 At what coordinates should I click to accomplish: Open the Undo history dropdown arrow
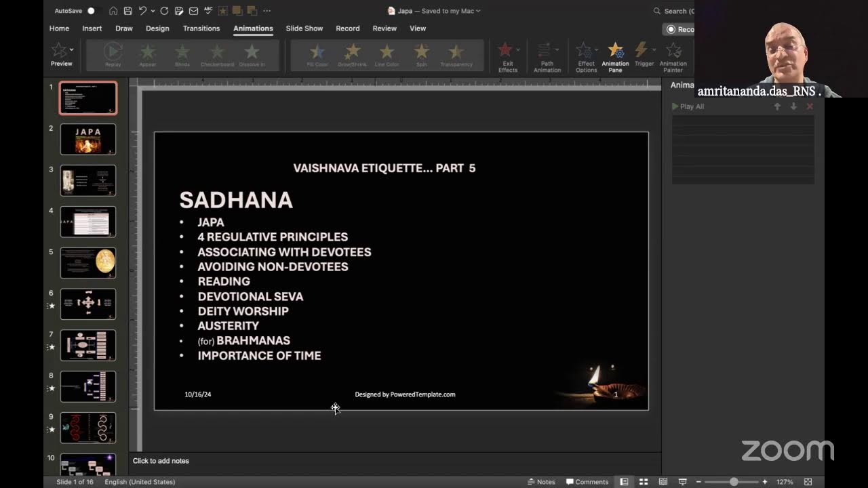[x=153, y=11]
